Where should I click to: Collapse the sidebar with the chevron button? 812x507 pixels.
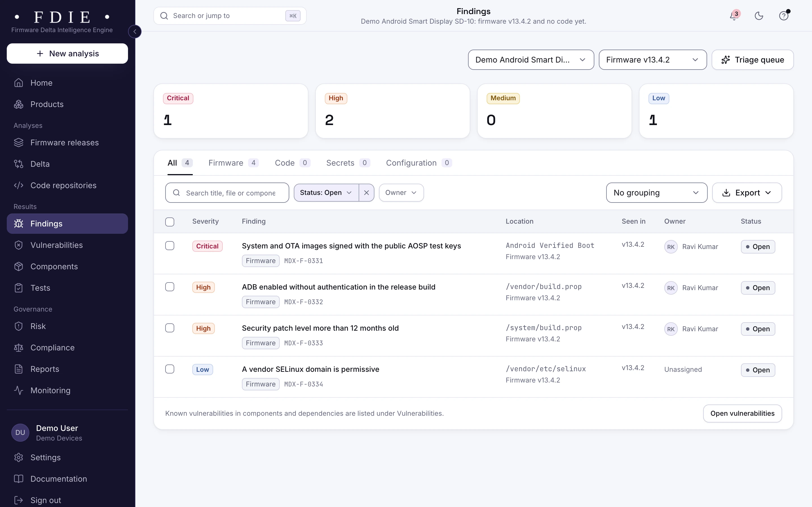(135, 32)
